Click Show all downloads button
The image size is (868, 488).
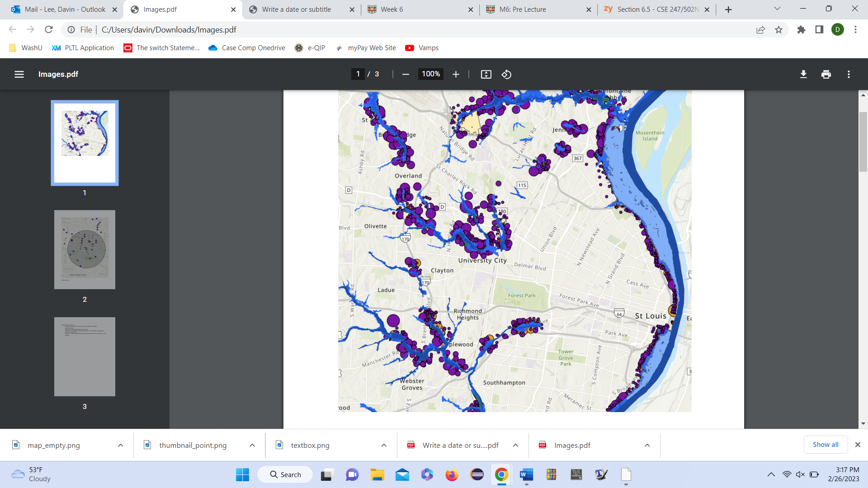coord(825,445)
